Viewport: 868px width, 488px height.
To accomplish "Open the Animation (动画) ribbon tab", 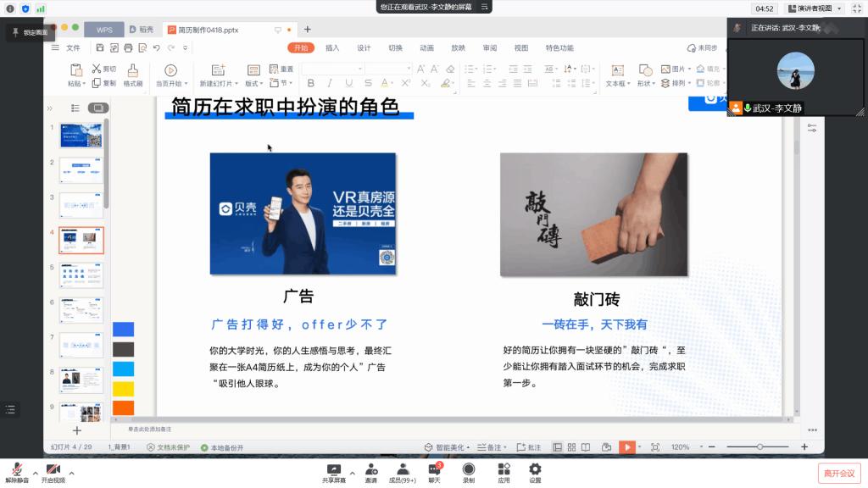I will (x=426, y=48).
